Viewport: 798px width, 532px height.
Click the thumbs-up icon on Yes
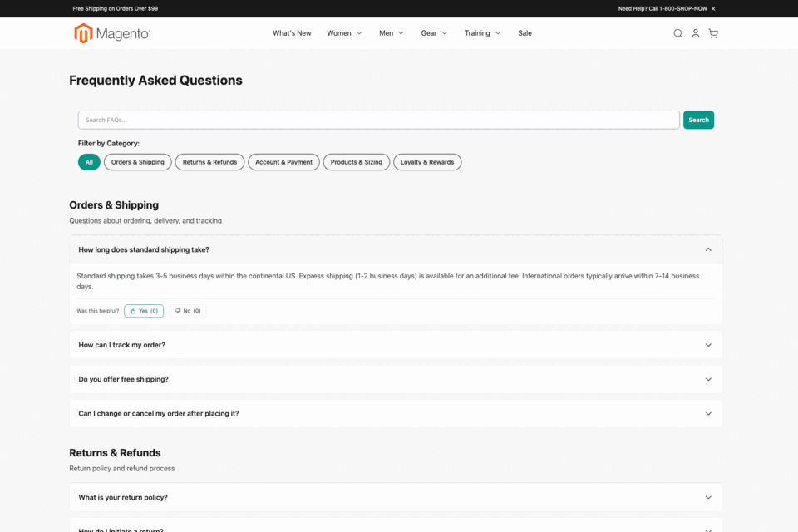pyautogui.click(x=131, y=310)
